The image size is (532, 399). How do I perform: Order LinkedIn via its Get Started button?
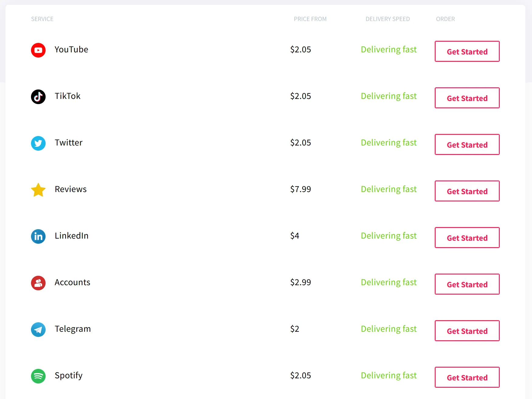coord(467,238)
